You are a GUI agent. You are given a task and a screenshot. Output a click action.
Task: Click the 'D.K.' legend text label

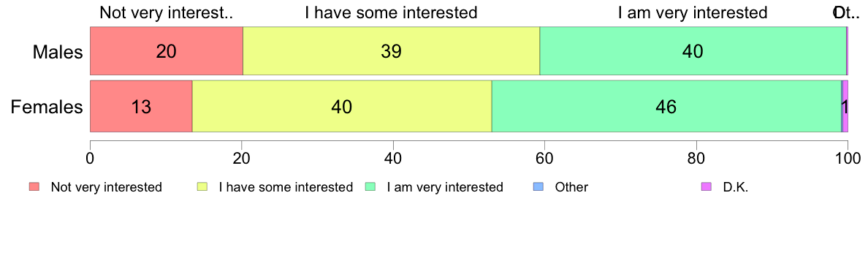coord(736,187)
